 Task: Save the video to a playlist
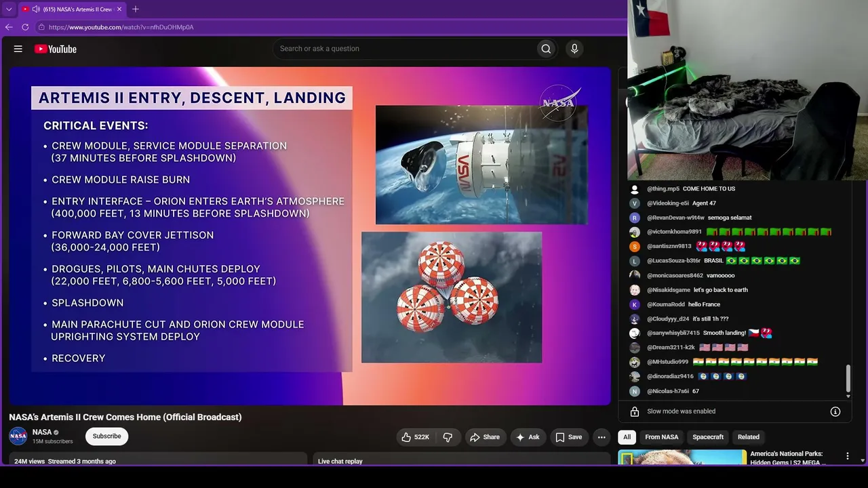pyautogui.click(x=569, y=437)
